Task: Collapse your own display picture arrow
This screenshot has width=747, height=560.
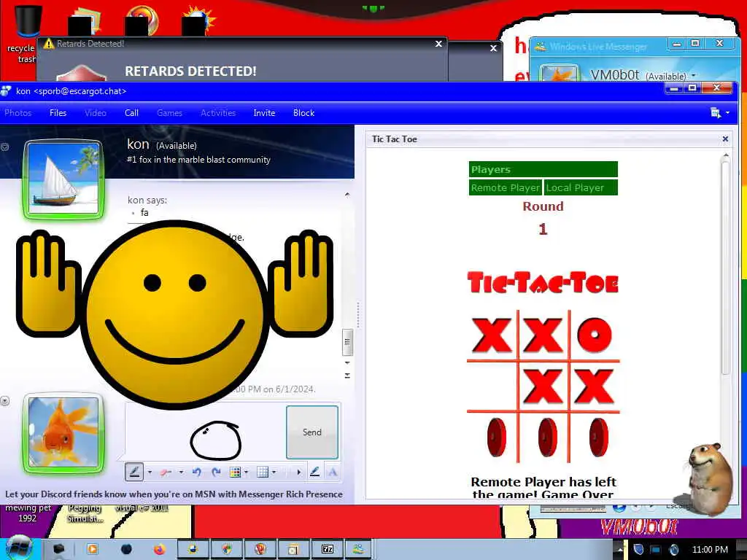Action: click(5, 401)
